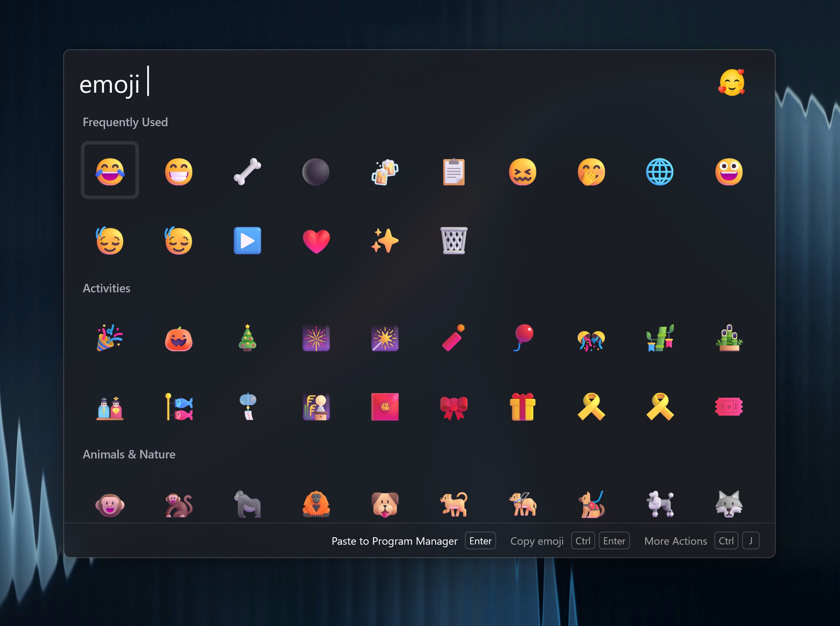The width and height of the screenshot is (840, 626).
Task: Choose the red balloon emoji
Action: point(524,338)
